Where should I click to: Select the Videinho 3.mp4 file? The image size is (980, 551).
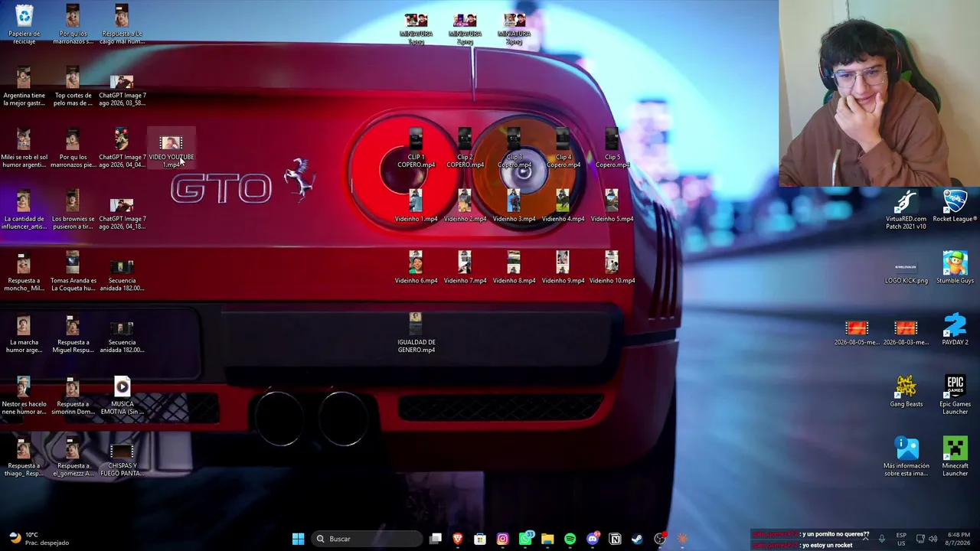point(514,207)
